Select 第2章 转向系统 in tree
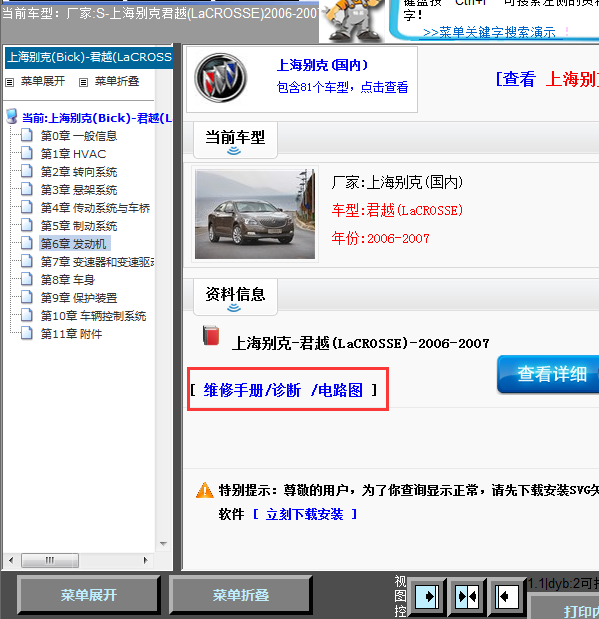The height and width of the screenshot is (619, 599). tap(79, 172)
